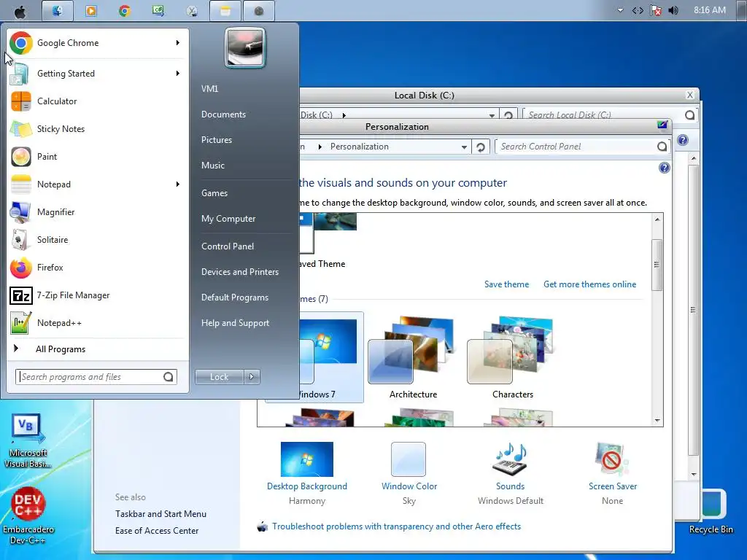Viewport: 747px width, 560px height.
Task: Open Getting Started in the start menu
Action: [x=97, y=74]
